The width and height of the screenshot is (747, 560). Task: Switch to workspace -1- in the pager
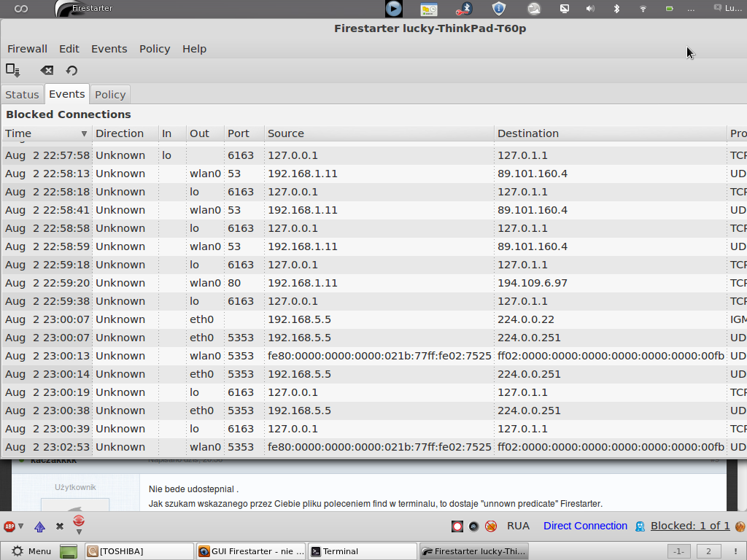pyautogui.click(x=679, y=551)
